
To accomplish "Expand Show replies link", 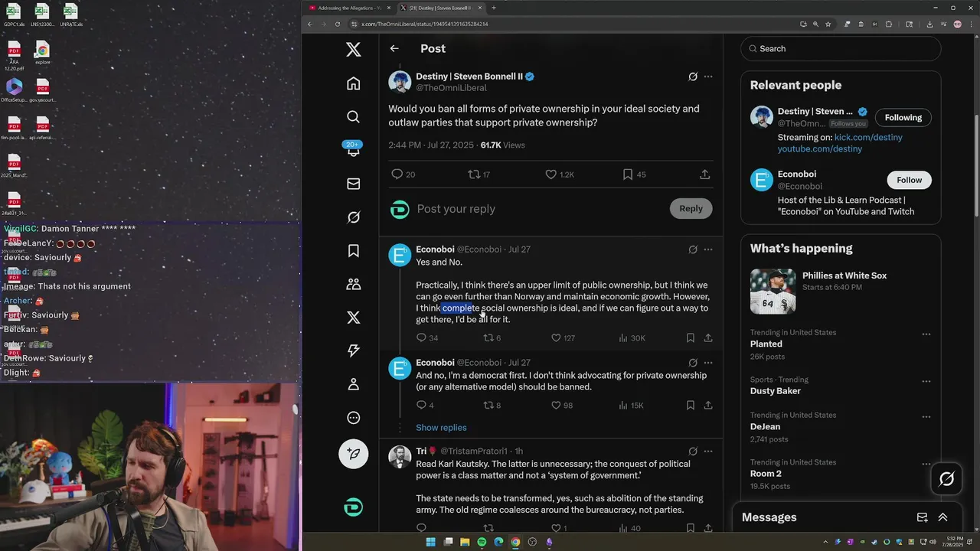I will pos(441,428).
